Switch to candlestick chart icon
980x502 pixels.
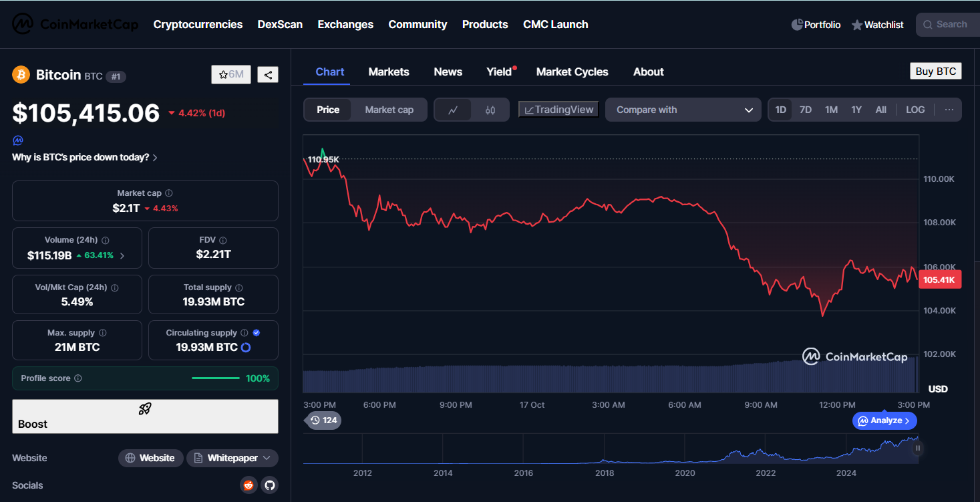point(490,110)
